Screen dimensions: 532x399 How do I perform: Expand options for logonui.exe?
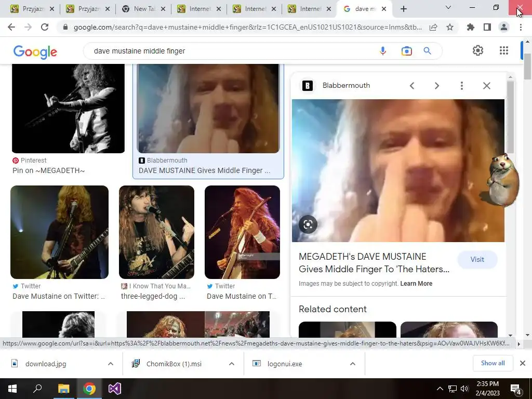click(353, 364)
